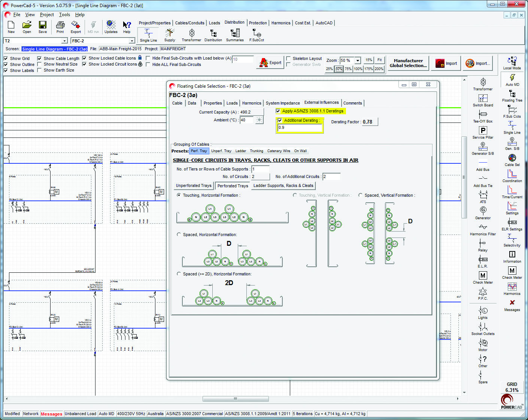The image size is (528, 420).
Task: Set zoom to 100% button
Action: pyautogui.click(x=358, y=69)
